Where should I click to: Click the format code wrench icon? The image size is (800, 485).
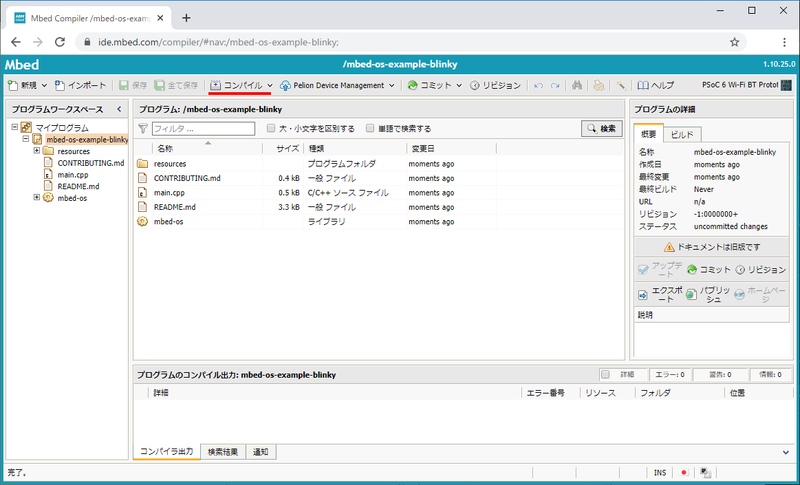620,85
